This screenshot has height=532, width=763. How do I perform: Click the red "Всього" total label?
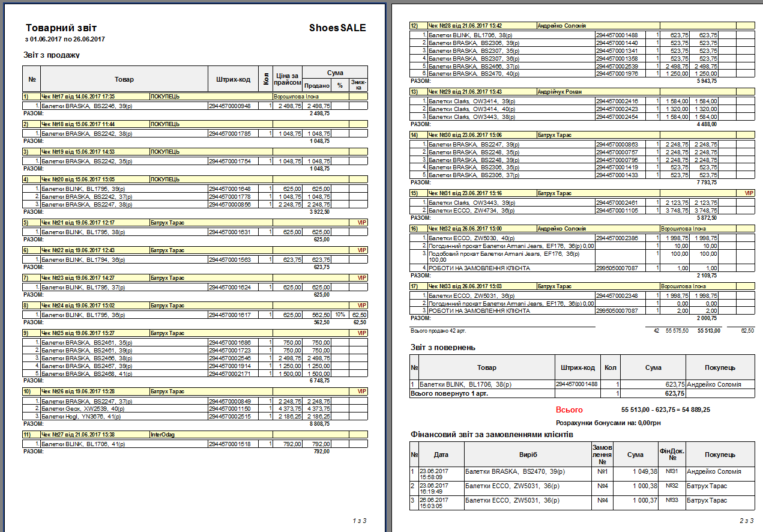tap(568, 410)
